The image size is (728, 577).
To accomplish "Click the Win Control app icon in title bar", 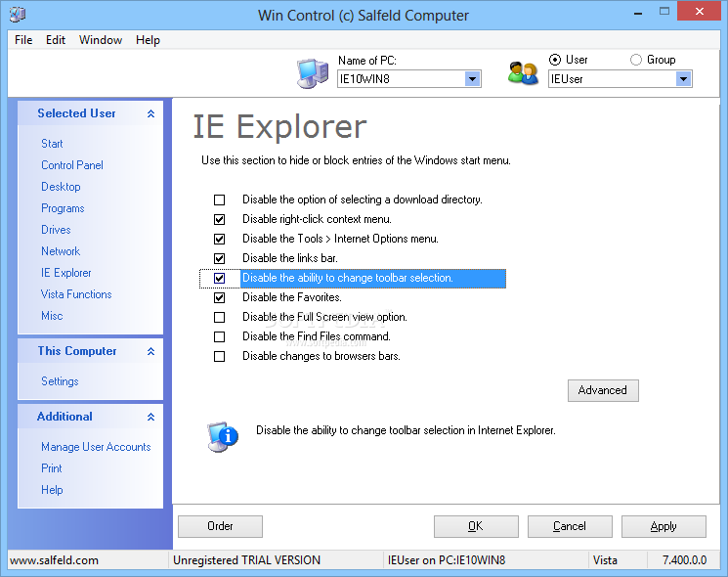I will (18, 14).
